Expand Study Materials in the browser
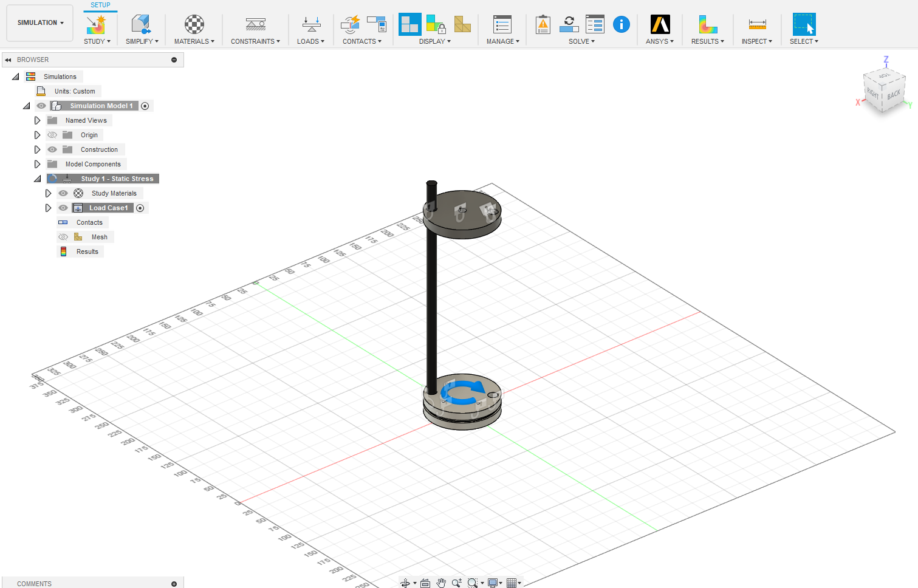918x588 pixels. (x=49, y=193)
